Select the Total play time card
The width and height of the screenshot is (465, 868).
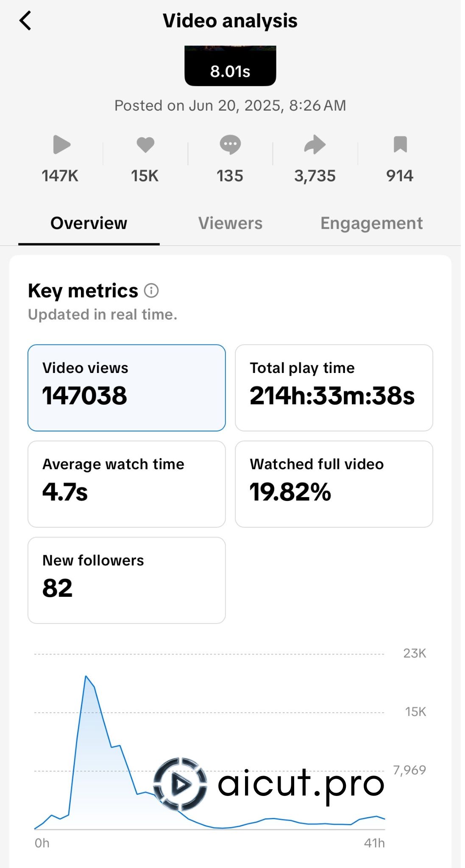pyautogui.click(x=334, y=388)
